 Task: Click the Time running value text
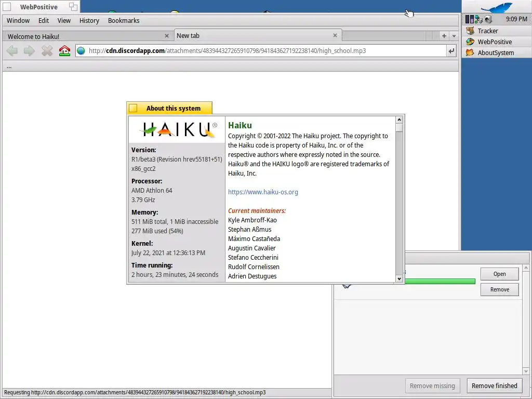point(175,274)
